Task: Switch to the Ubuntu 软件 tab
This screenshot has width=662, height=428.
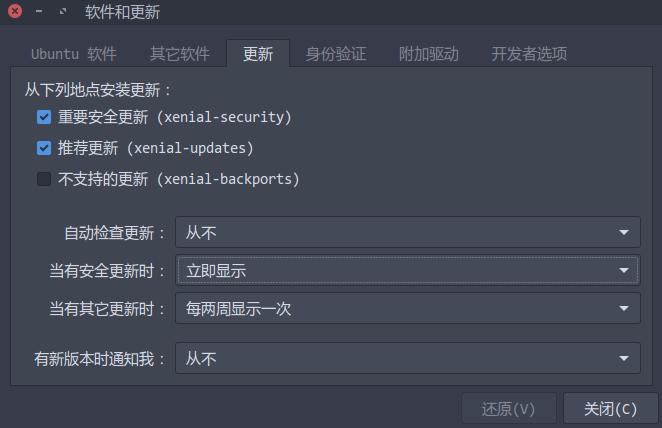Action: [x=74, y=54]
